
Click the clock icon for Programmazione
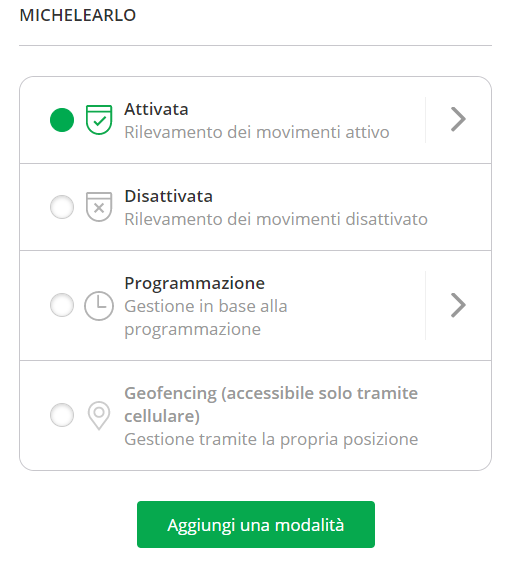(99, 306)
